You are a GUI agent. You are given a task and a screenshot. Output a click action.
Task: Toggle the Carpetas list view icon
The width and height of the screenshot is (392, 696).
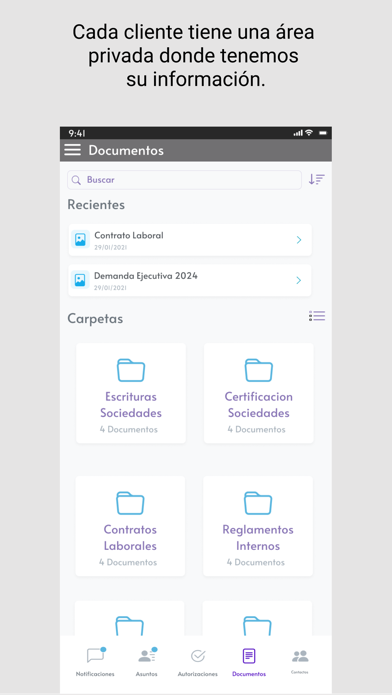[317, 316]
